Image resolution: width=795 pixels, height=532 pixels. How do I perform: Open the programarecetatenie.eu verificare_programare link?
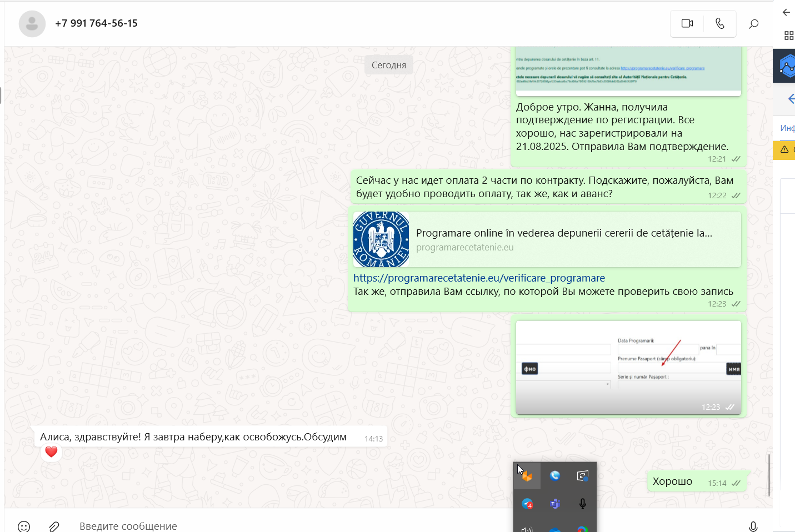[479, 278]
